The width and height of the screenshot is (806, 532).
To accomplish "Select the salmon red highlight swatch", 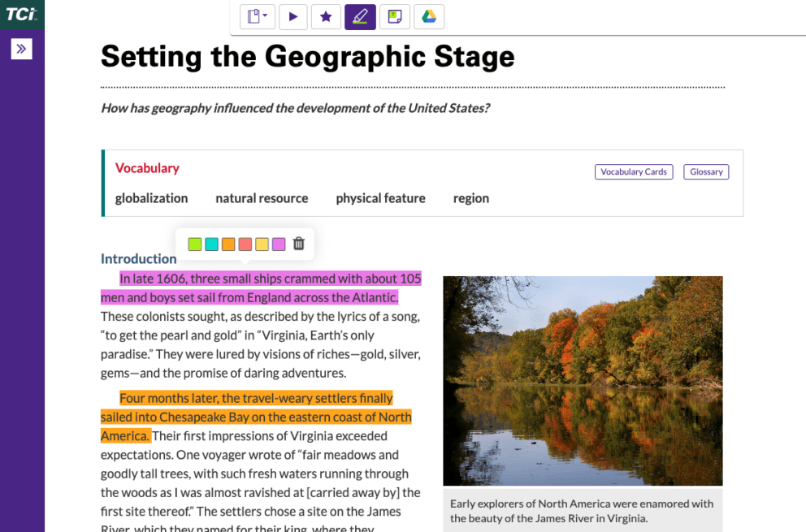I will point(245,244).
